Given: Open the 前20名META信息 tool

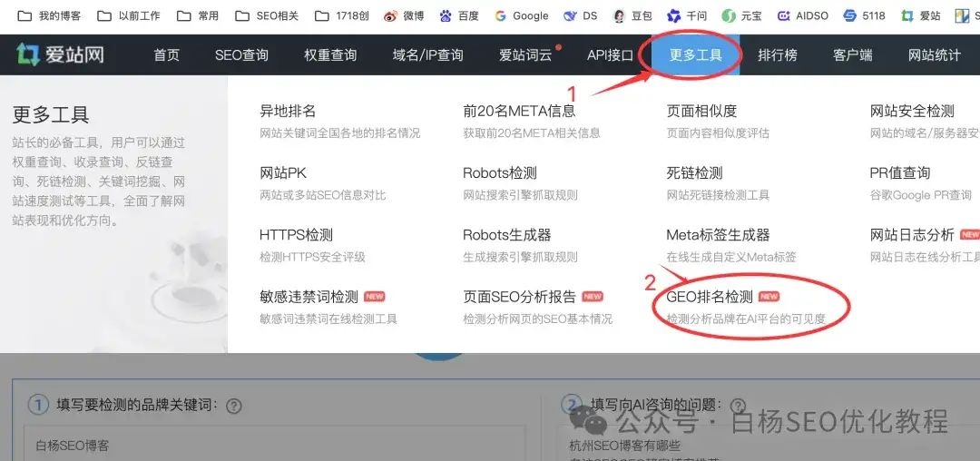Looking at the screenshot, I should 519,112.
